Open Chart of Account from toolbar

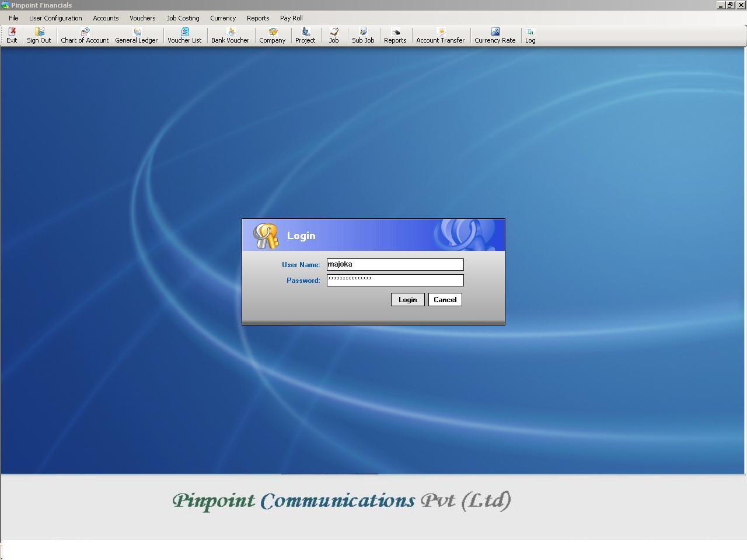click(x=85, y=36)
